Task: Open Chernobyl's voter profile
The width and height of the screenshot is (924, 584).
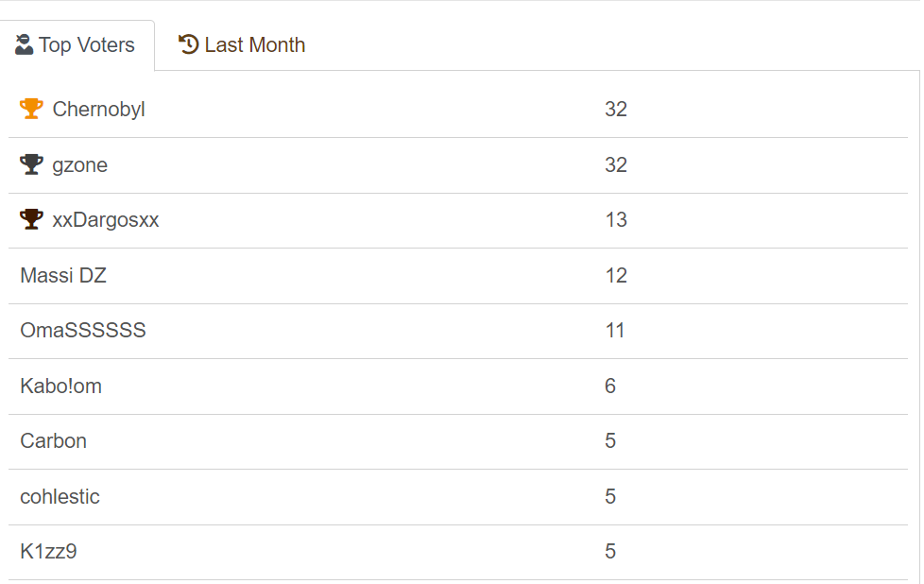Action: pos(98,110)
